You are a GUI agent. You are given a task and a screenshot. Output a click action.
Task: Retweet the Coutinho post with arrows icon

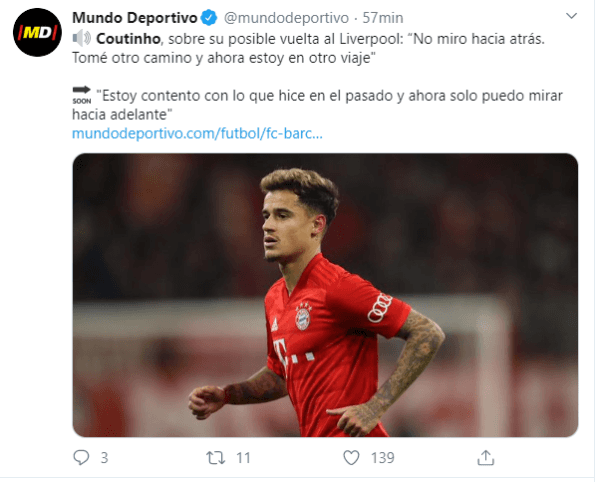point(216,458)
